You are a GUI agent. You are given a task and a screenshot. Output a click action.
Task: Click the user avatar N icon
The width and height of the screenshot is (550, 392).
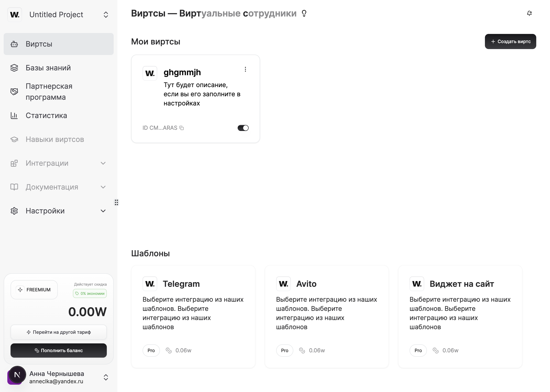coord(17,375)
